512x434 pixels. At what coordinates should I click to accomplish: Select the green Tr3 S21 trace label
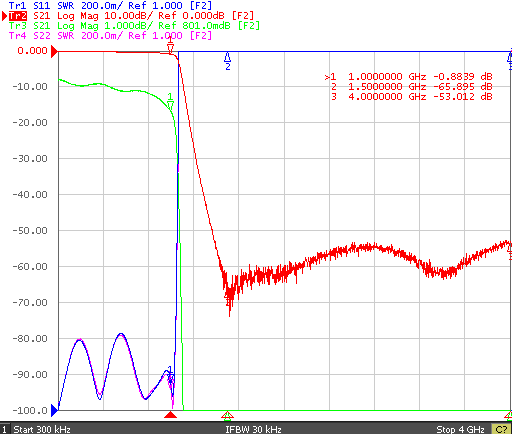tap(134, 26)
